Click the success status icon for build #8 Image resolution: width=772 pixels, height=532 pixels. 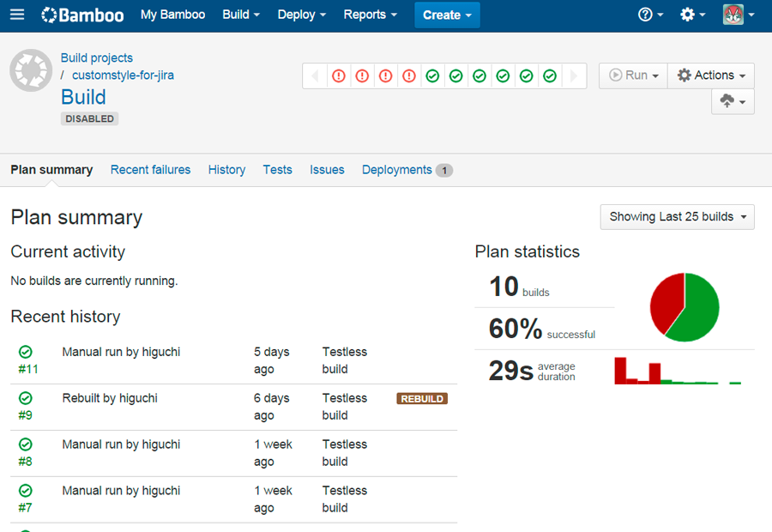26,444
